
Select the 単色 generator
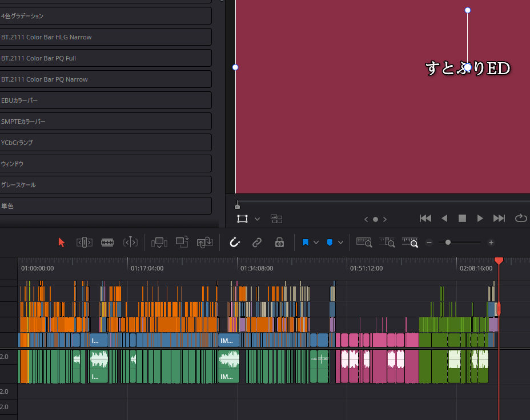tap(106, 205)
